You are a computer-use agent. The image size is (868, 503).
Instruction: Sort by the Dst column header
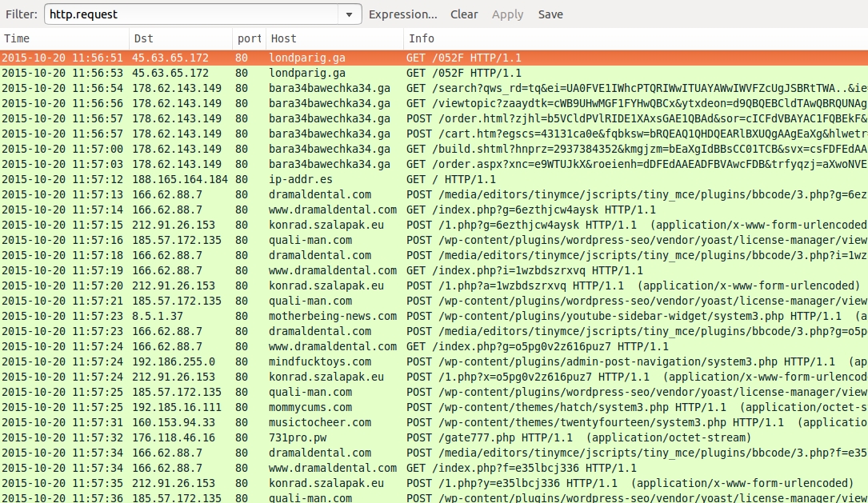[x=180, y=38]
